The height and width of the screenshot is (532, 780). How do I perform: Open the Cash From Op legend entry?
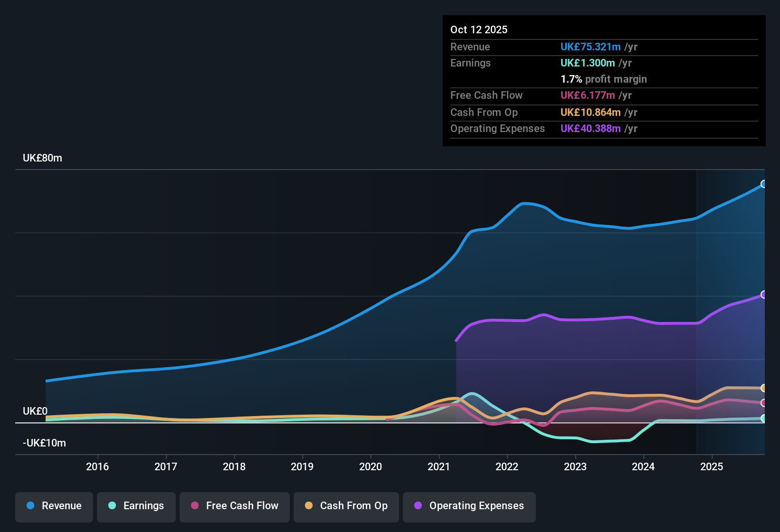(346, 506)
